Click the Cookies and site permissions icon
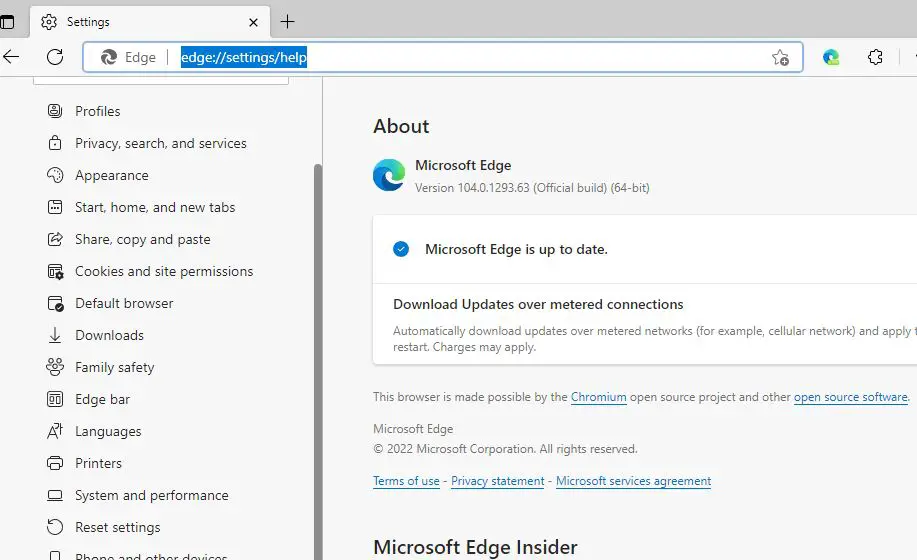Screen dimensions: 917x560 [x=56, y=271]
